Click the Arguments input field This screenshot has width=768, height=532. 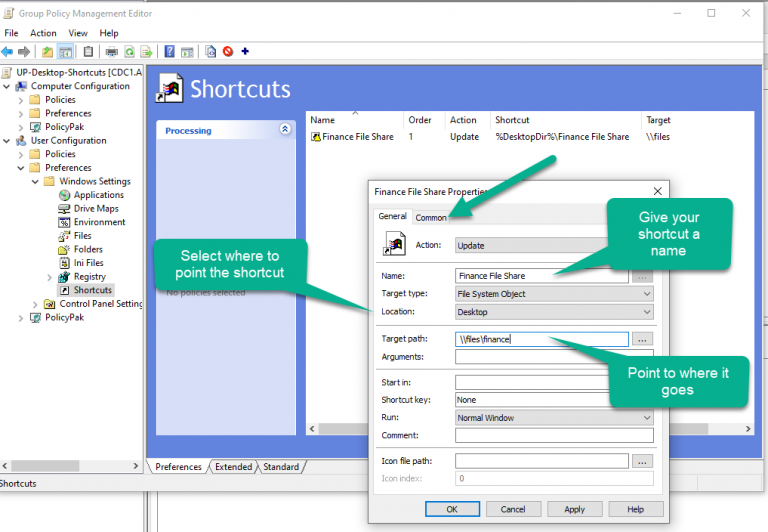pyautogui.click(x=554, y=357)
